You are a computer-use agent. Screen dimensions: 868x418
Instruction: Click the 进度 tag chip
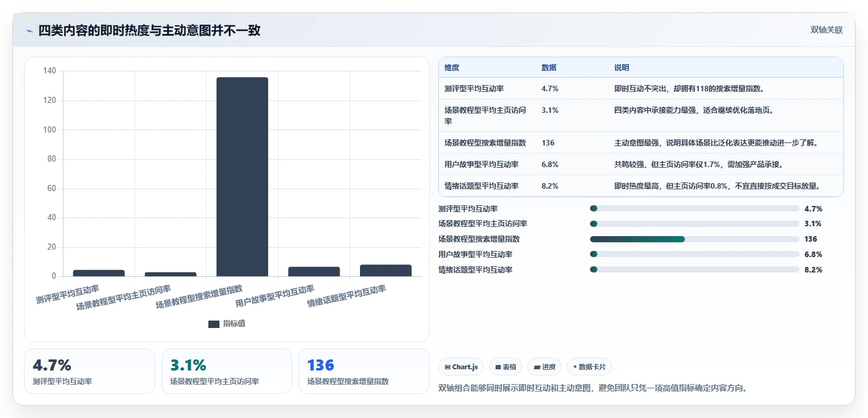tap(544, 367)
